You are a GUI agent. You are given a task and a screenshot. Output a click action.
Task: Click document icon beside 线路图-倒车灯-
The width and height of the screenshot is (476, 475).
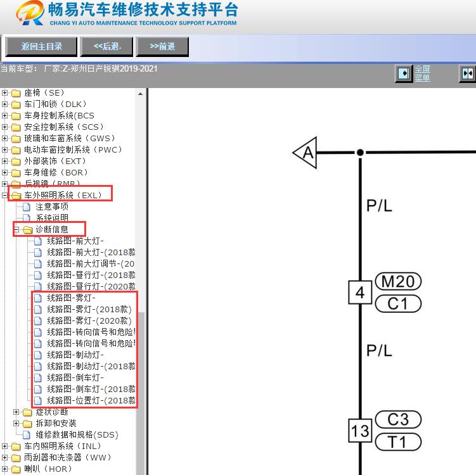(38, 378)
